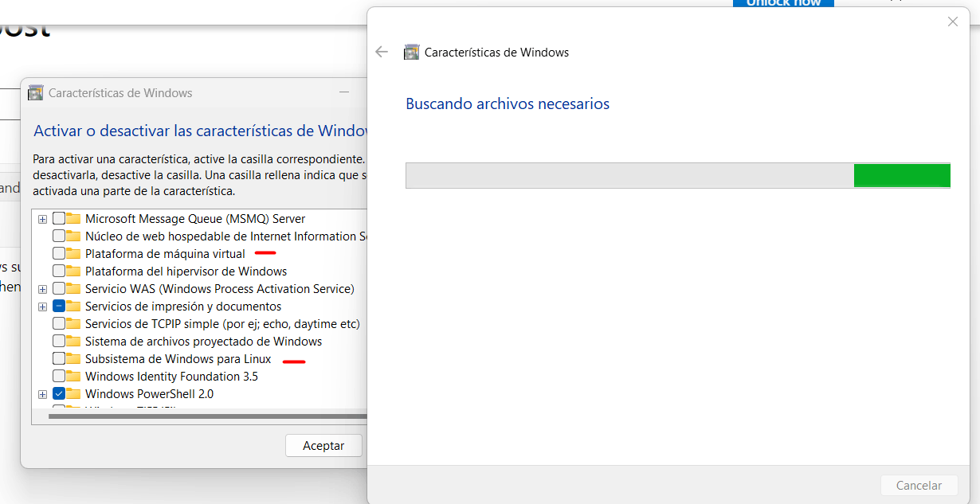Select Núcleo de web hospedable label
Screen dimensions: 980x504
[x=226, y=236]
